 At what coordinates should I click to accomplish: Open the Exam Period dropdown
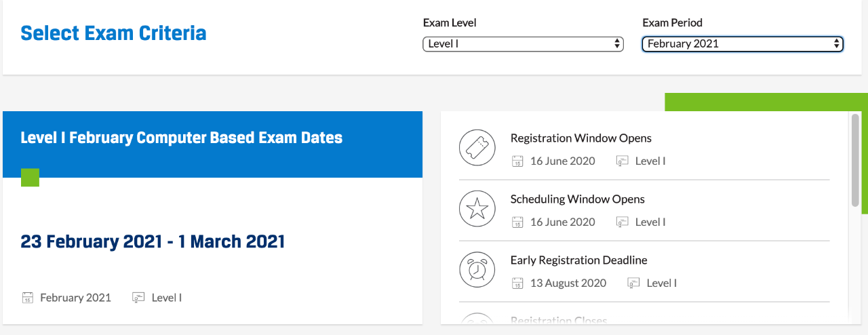pyautogui.click(x=743, y=44)
